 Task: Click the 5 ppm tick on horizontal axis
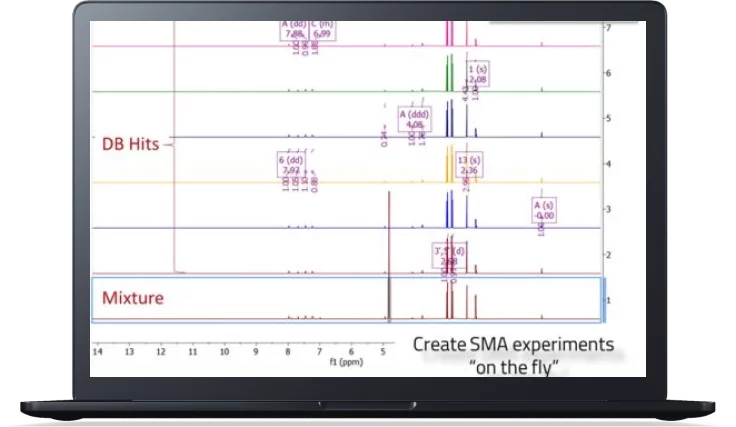(x=383, y=351)
